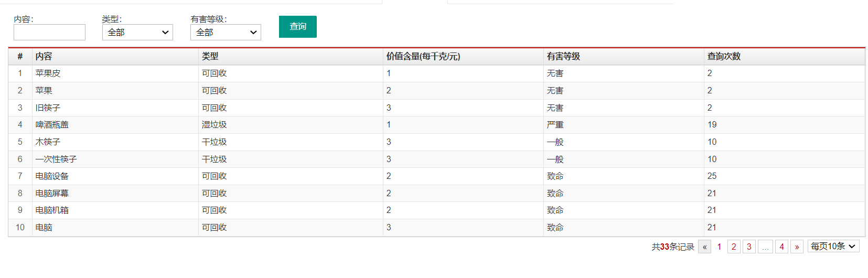Sort by the 内容 column header
Viewport: 868px width, 278px height.
pyautogui.click(x=44, y=57)
